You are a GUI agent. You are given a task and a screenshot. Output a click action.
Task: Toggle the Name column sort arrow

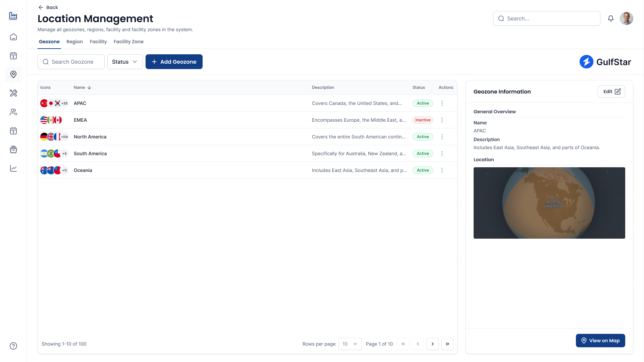89,87
